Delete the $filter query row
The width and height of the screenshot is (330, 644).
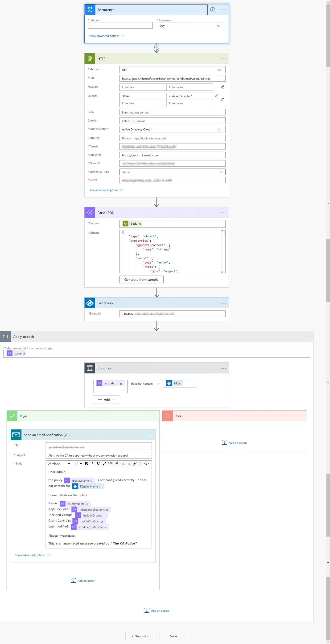[x=216, y=96]
